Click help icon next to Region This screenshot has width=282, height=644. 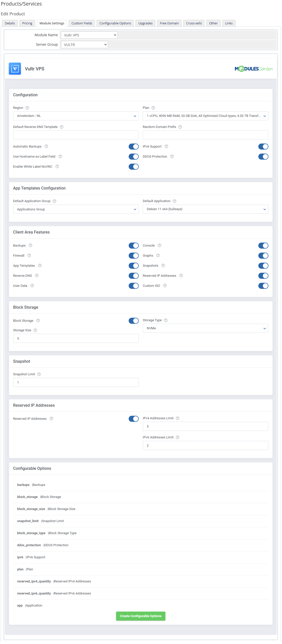tap(27, 108)
